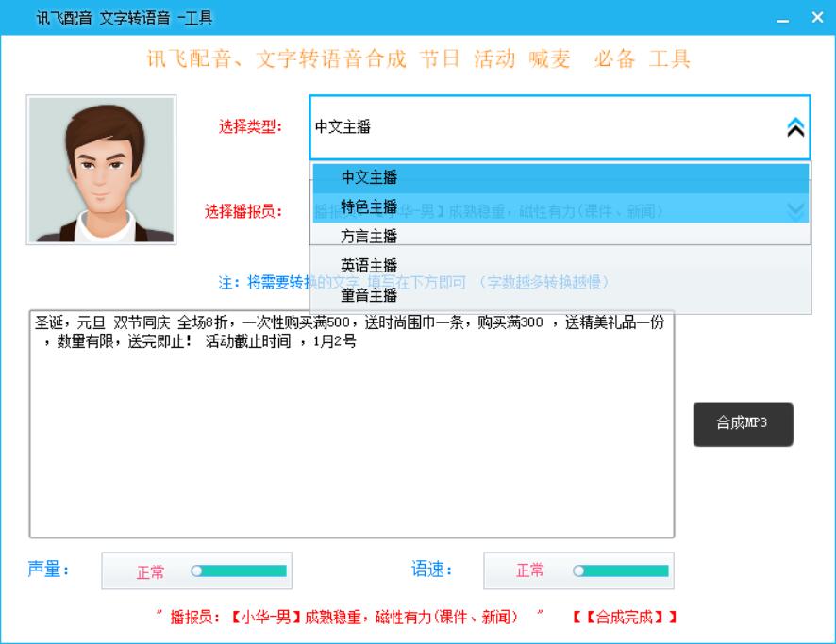
Task: Expand the 选择播报员 dropdown chevron
Action: click(795, 210)
